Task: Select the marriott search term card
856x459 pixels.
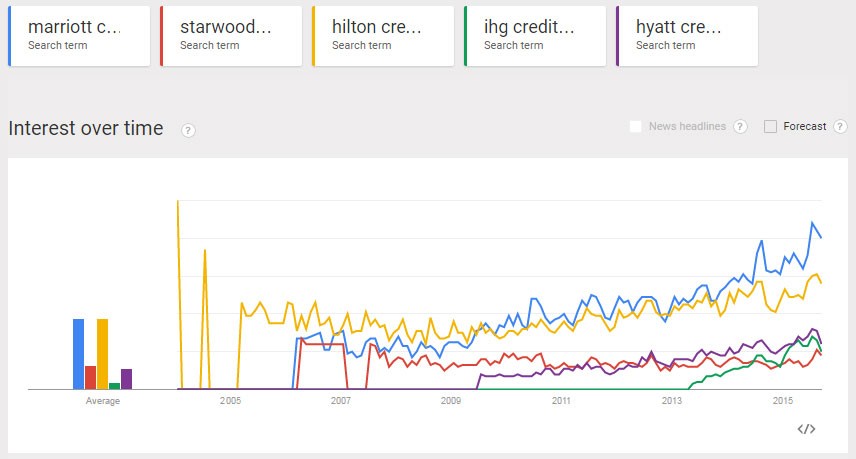Action: [79, 36]
